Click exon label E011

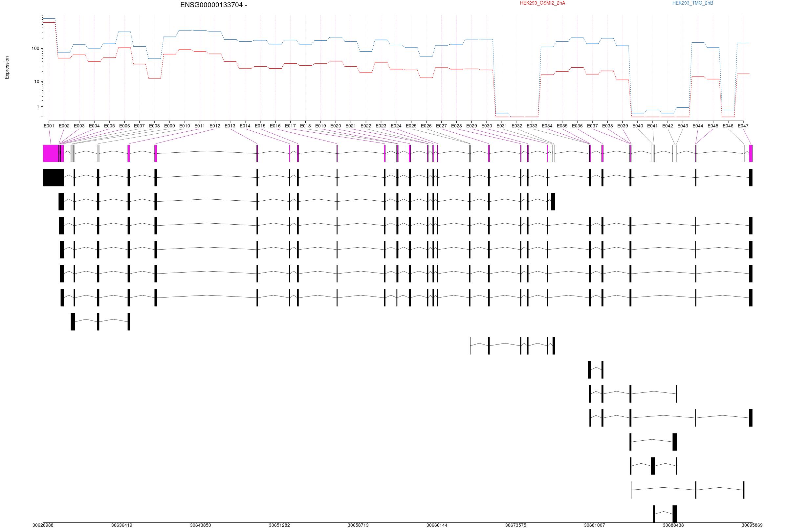200,126
